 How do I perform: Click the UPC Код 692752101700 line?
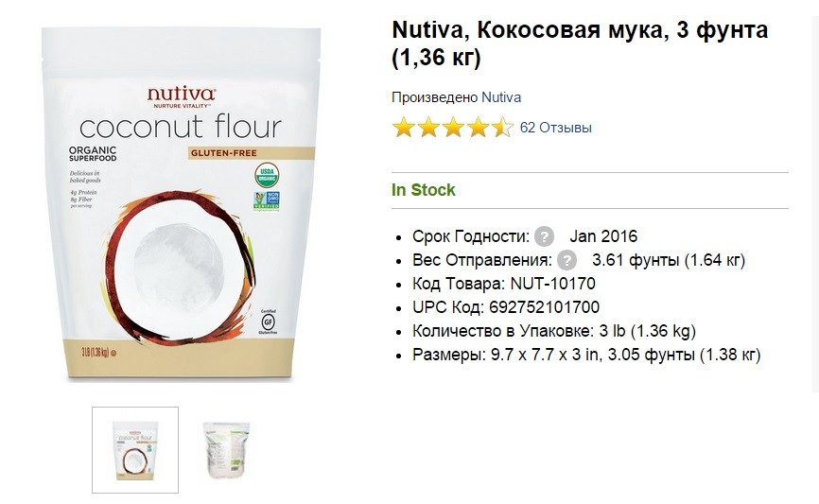pos(506,307)
